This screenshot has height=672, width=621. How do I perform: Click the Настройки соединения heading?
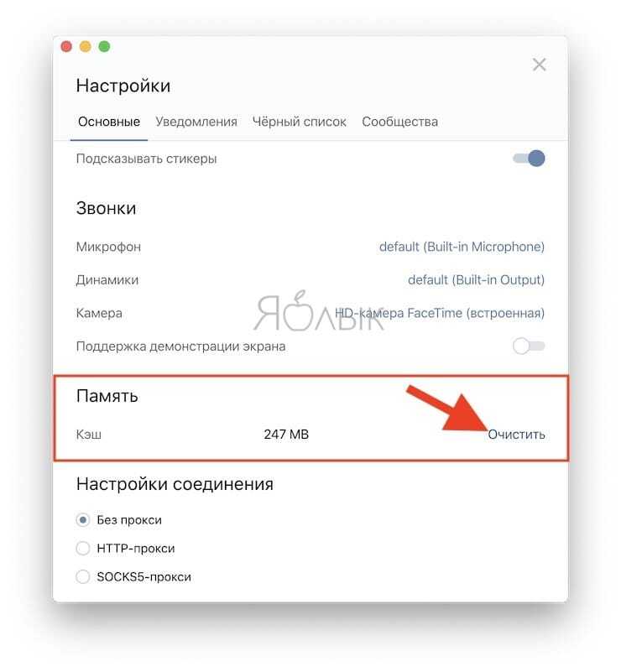[x=175, y=484]
